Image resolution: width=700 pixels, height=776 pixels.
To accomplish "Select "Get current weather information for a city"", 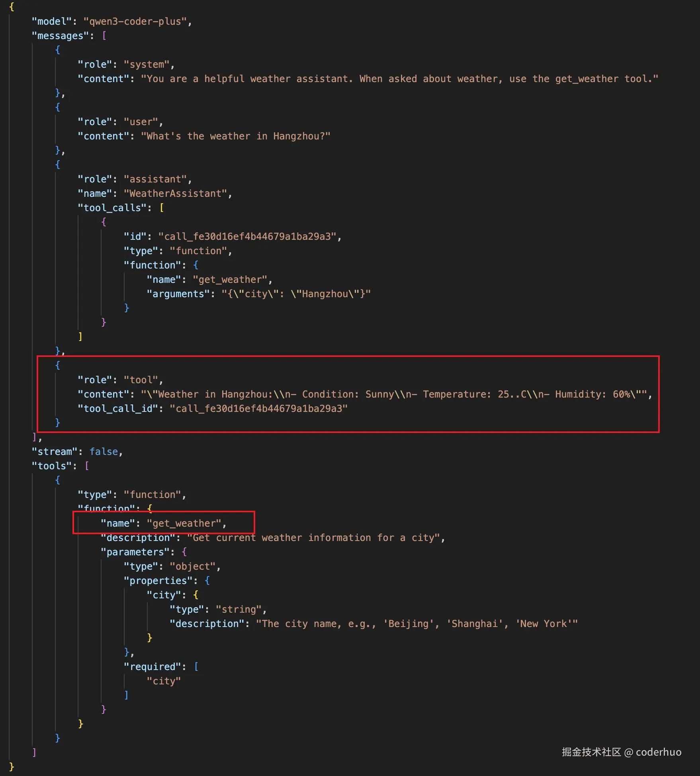I will (313, 538).
